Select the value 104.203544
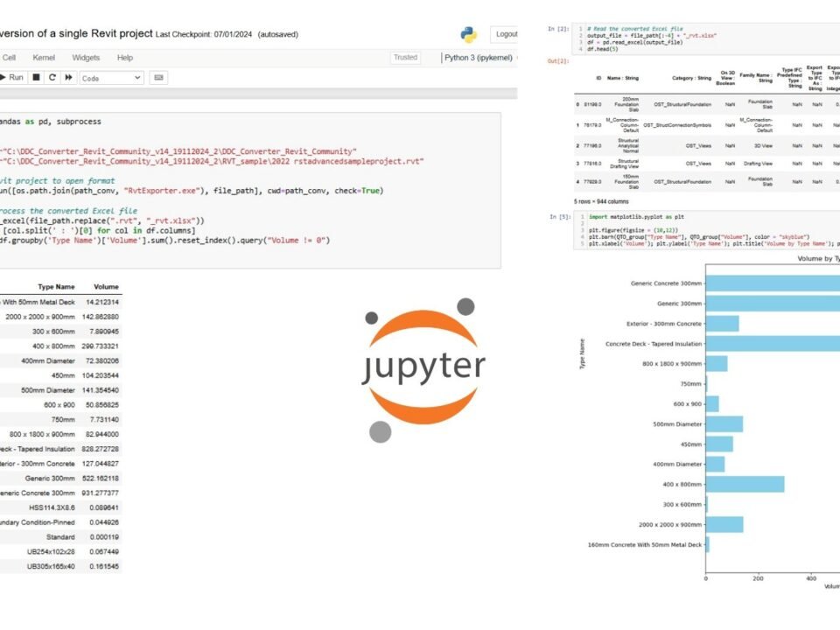This screenshot has height=630, width=840. point(100,375)
